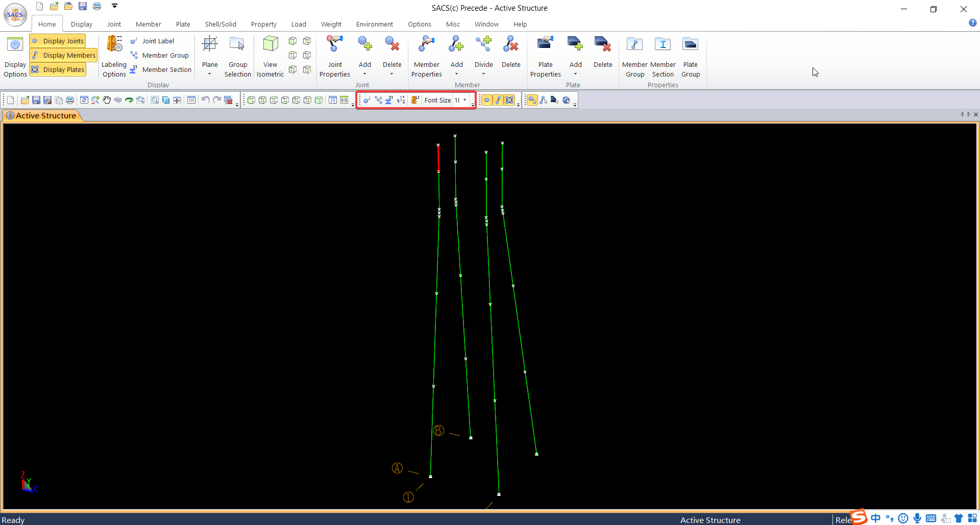Screen dimensions: 980x525
Task: Open Joint Properties
Action: coord(335,57)
